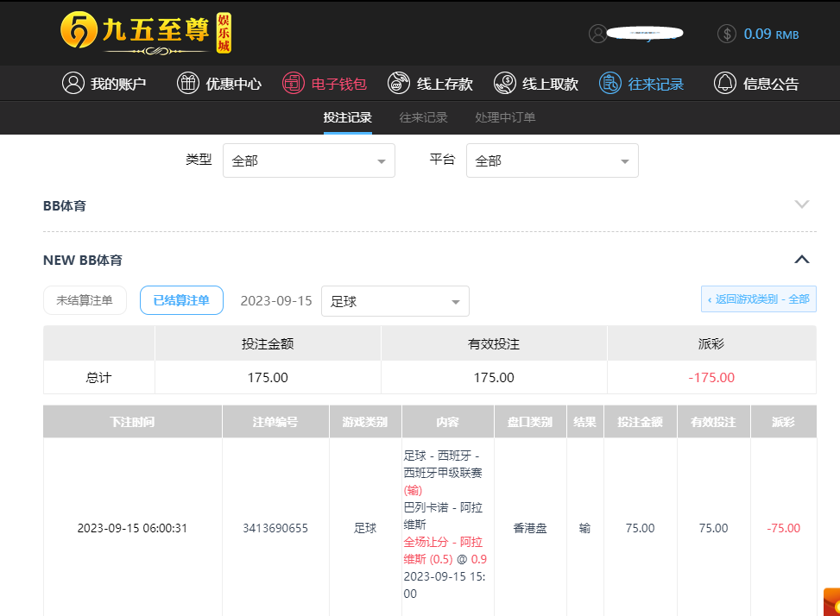The height and width of the screenshot is (616, 840).
Task: Open 电子钱包 wallet icon
Action: [x=294, y=84]
